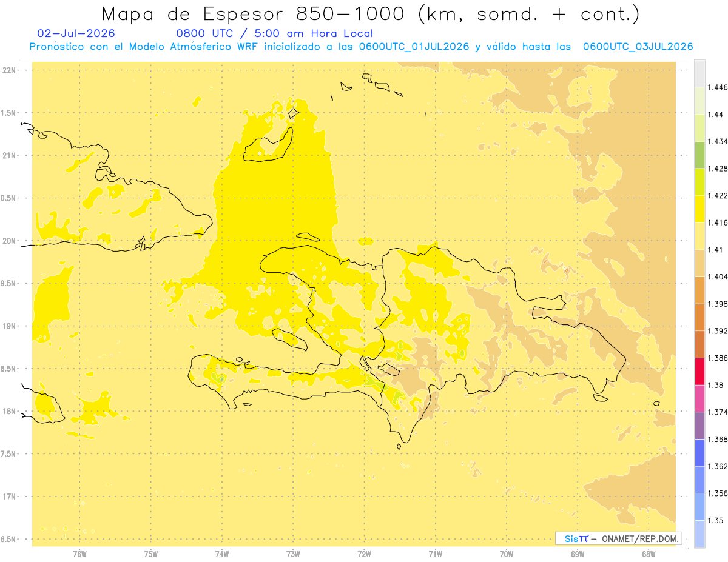Screen dimensions: 728x562
Task: Click the '1.404' legend value
Action: 718,277
